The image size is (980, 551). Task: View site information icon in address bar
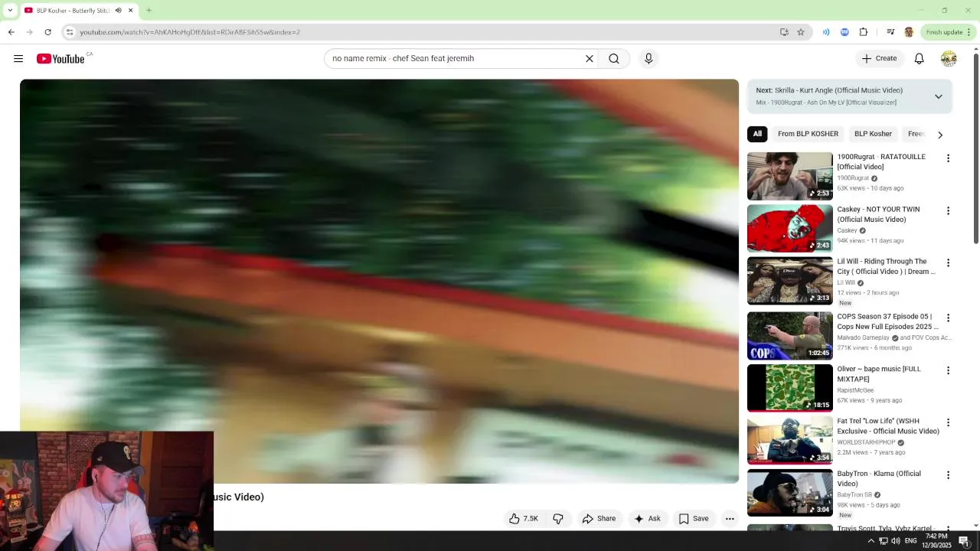click(x=70, y=32)
